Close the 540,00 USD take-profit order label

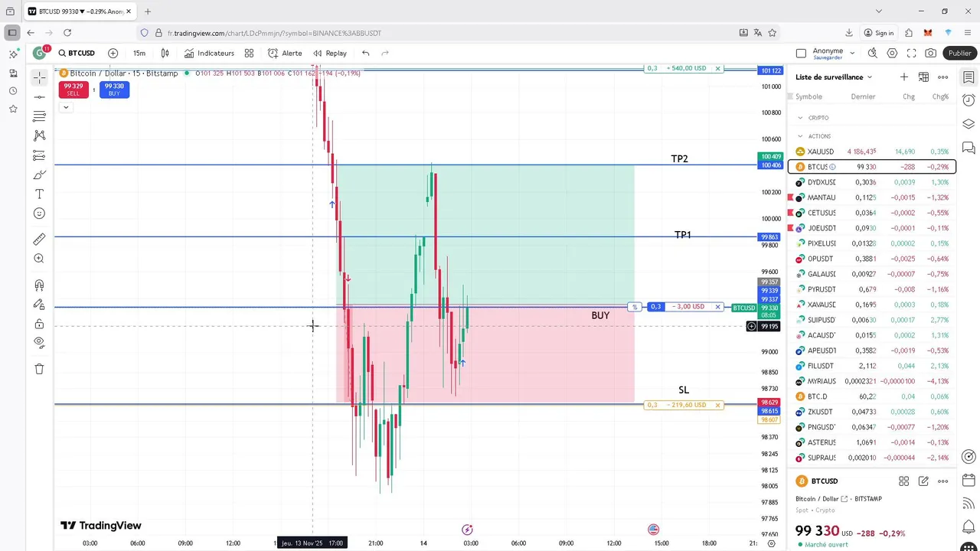click(717, 68)
